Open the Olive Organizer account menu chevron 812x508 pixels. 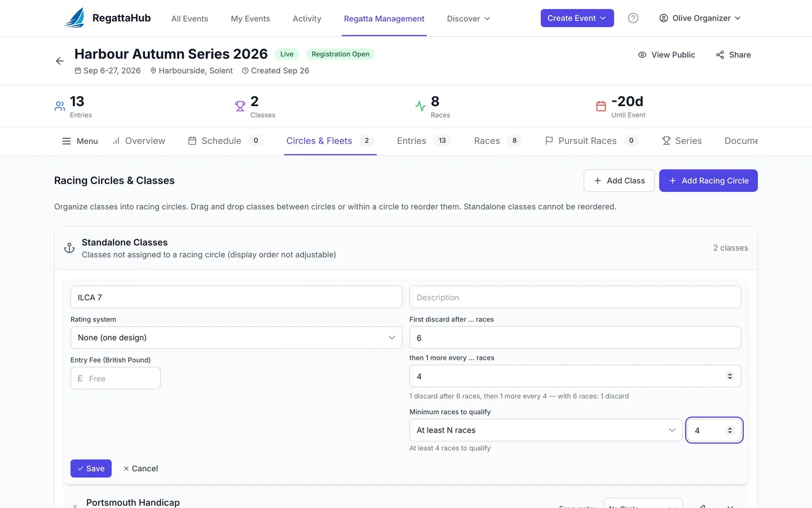tap(738, 18)
